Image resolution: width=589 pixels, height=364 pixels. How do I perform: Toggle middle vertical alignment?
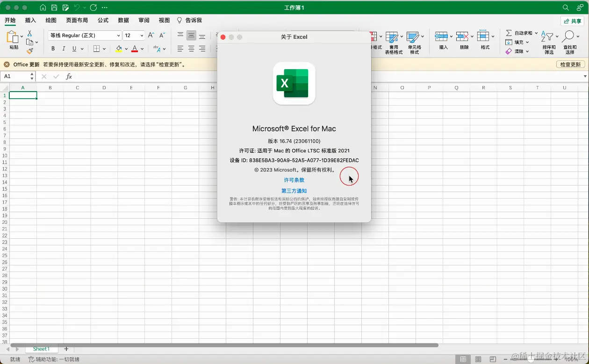[x=191, y=35]
